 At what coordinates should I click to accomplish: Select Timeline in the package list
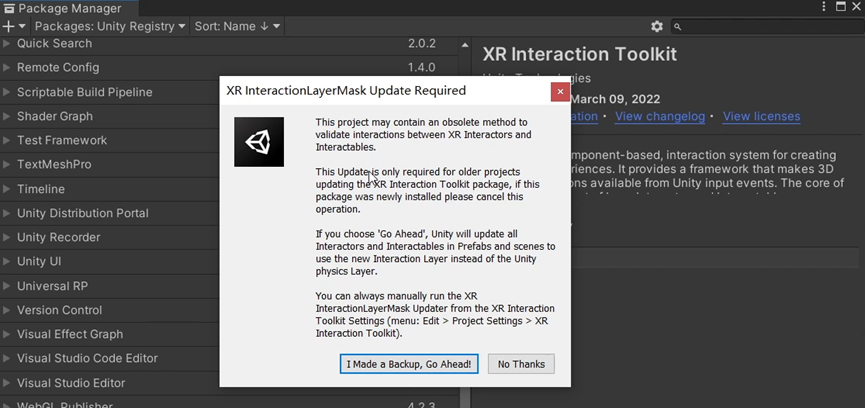[x=41, y=189]
